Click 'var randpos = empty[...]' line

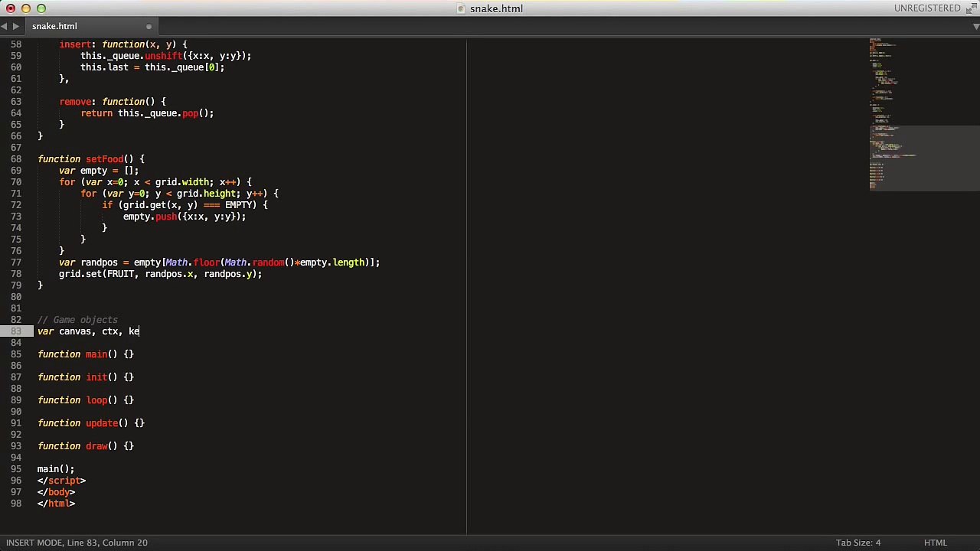(220, 262)
